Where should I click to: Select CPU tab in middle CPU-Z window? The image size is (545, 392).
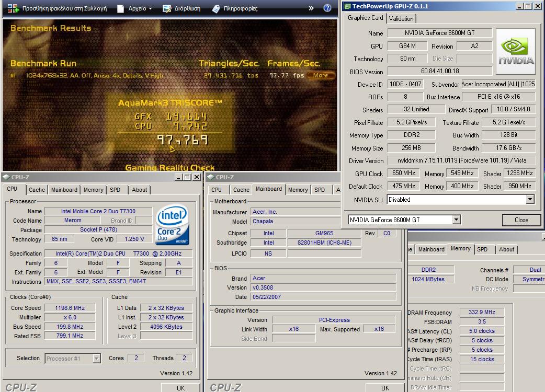(217, 190)
